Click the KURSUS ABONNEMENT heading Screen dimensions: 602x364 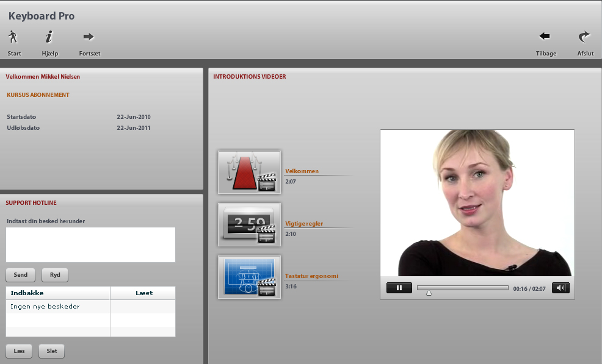38,95
